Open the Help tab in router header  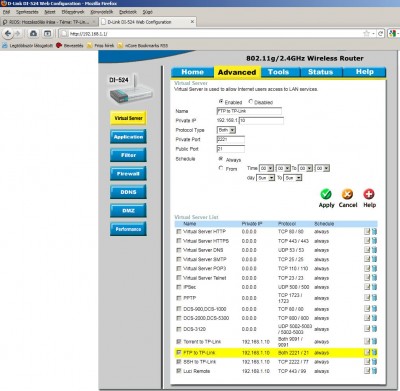pos(365,72)
